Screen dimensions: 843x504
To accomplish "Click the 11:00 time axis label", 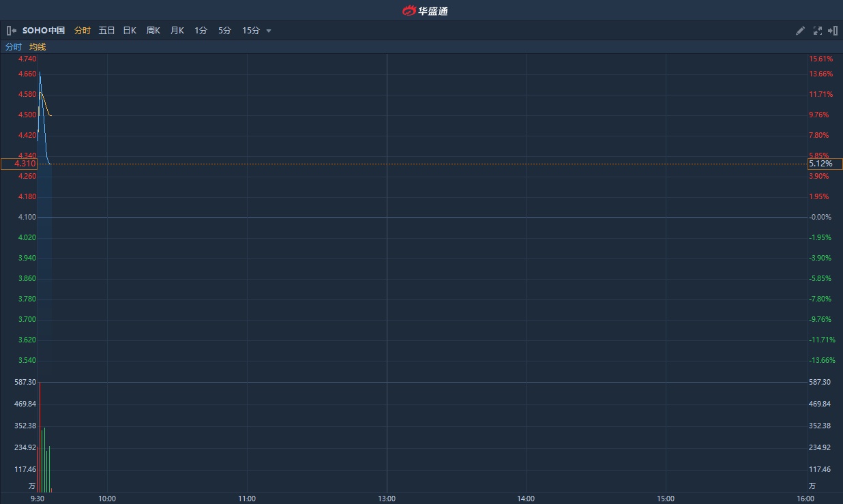I will [247, 499].
